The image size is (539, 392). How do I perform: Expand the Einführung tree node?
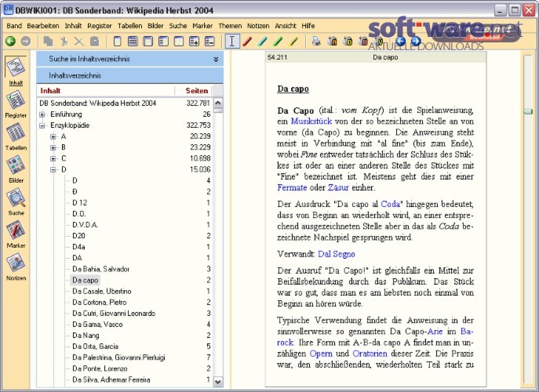pyautogui.click(x=42, y=114)
